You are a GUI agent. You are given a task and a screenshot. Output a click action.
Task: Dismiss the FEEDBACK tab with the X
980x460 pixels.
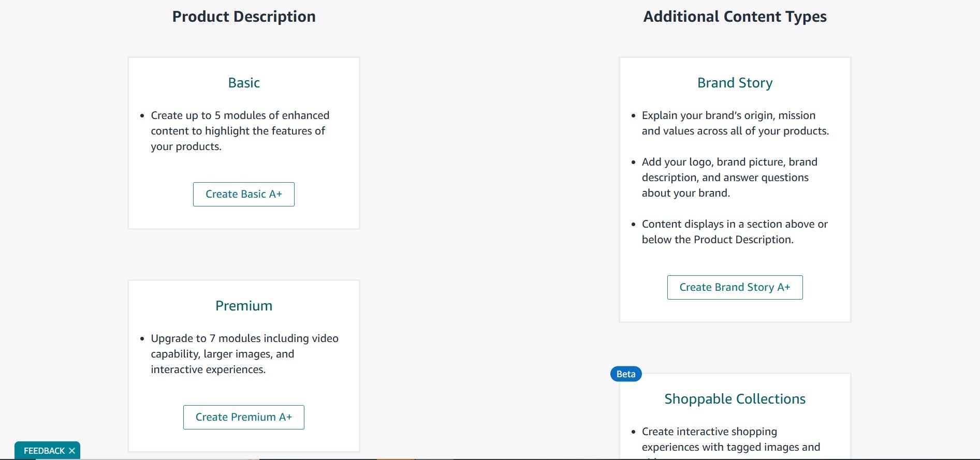(x=71, y=450)
